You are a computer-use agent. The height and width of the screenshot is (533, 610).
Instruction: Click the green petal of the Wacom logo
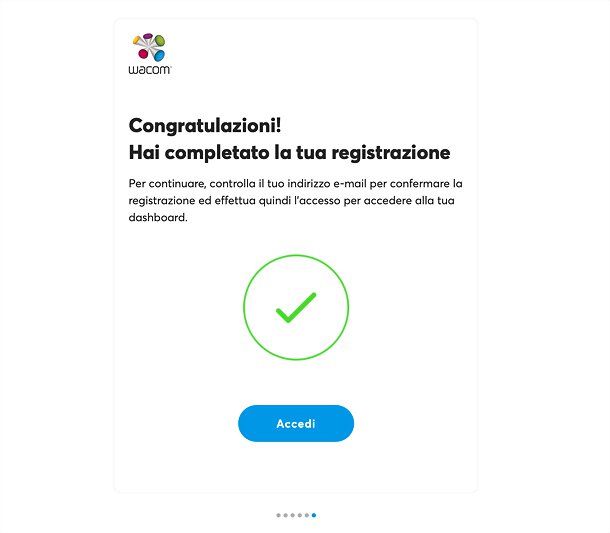click(x=160, y=40)
